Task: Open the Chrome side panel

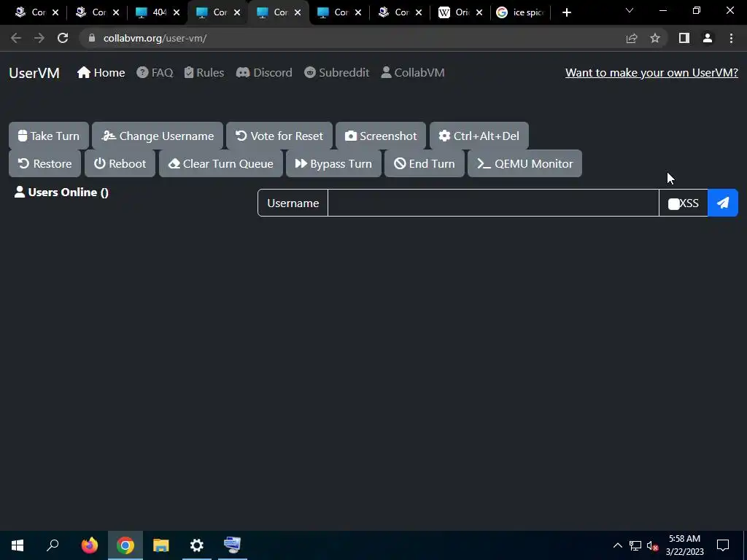Action: [x=684, y=38]
